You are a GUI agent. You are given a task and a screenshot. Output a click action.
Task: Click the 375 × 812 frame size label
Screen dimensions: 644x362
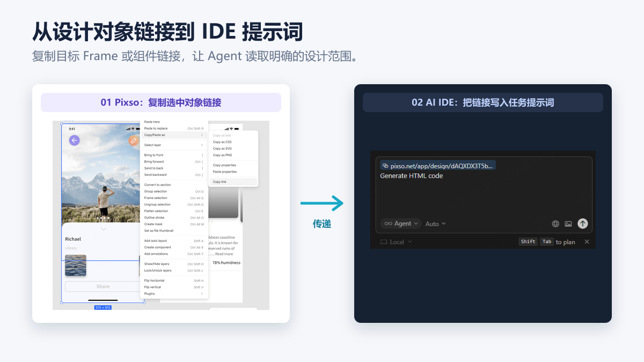(103, 308)
